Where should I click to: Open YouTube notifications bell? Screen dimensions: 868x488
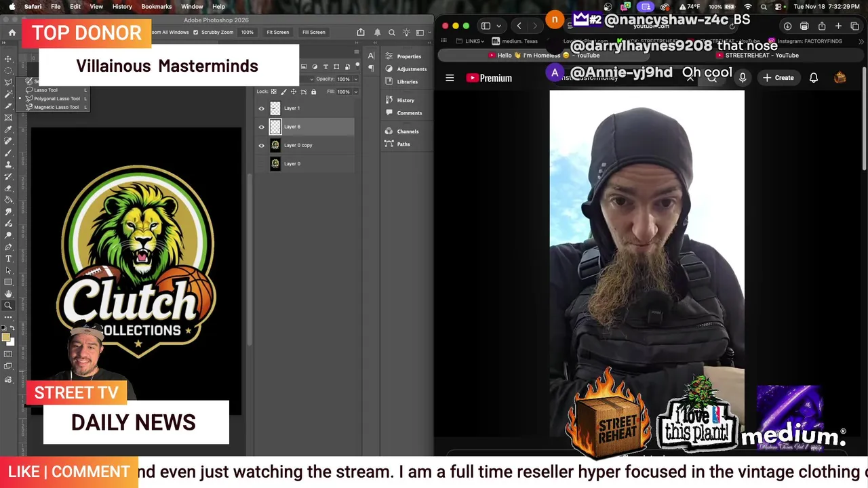click(814, 78)
